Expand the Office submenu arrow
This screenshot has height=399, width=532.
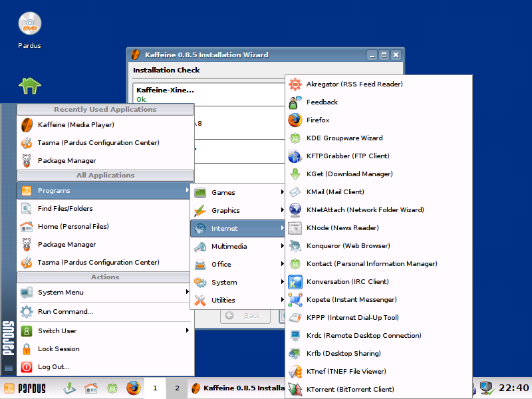pyautogui.click(x=282, y=264)
